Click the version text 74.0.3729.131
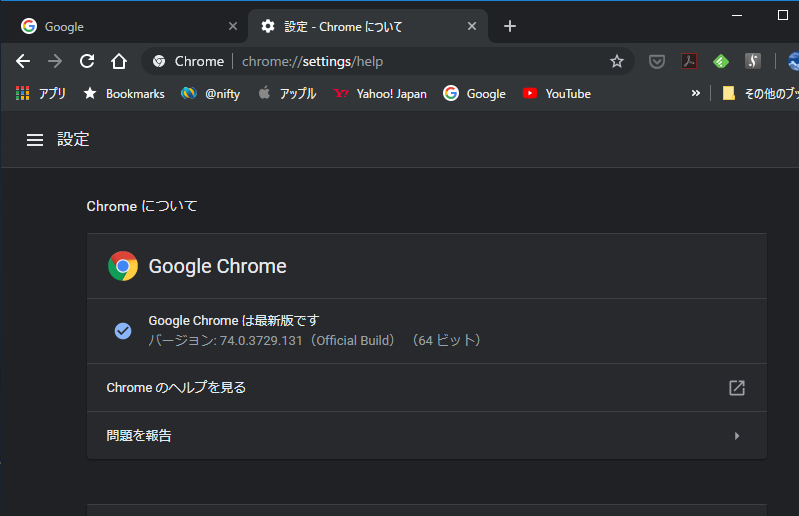 point(261,341)
